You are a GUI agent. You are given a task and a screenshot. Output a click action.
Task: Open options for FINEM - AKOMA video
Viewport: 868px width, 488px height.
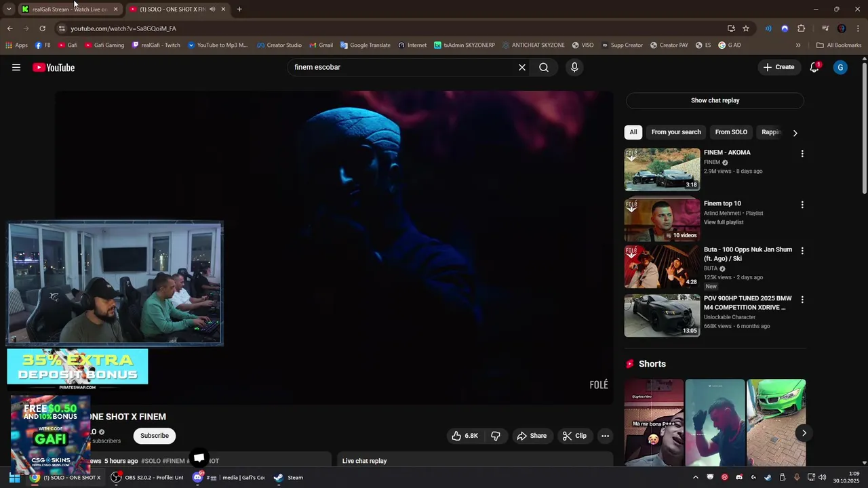[x=802, y=154]
